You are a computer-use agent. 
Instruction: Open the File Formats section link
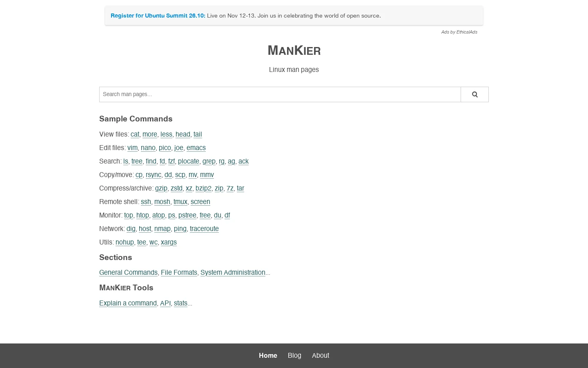179,272
